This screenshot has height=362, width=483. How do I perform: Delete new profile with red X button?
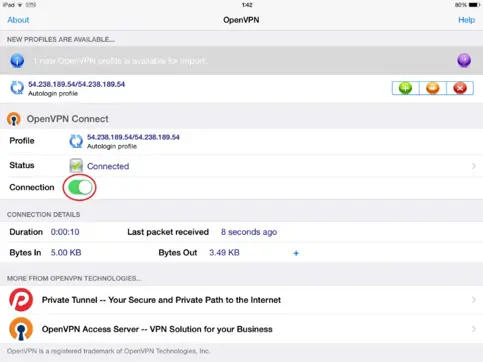click(x=460, y=88)
